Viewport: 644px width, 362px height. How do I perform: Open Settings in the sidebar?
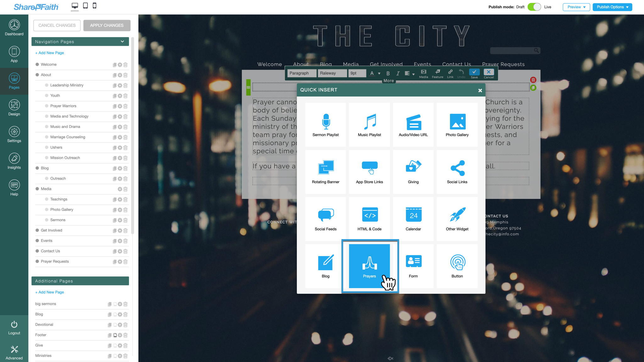coord(14,134)
